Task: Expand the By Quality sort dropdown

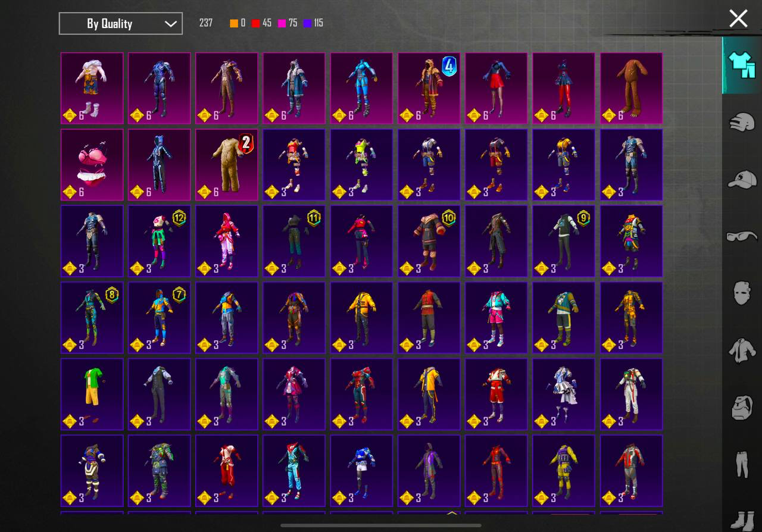Action: (x=121, y=24)
